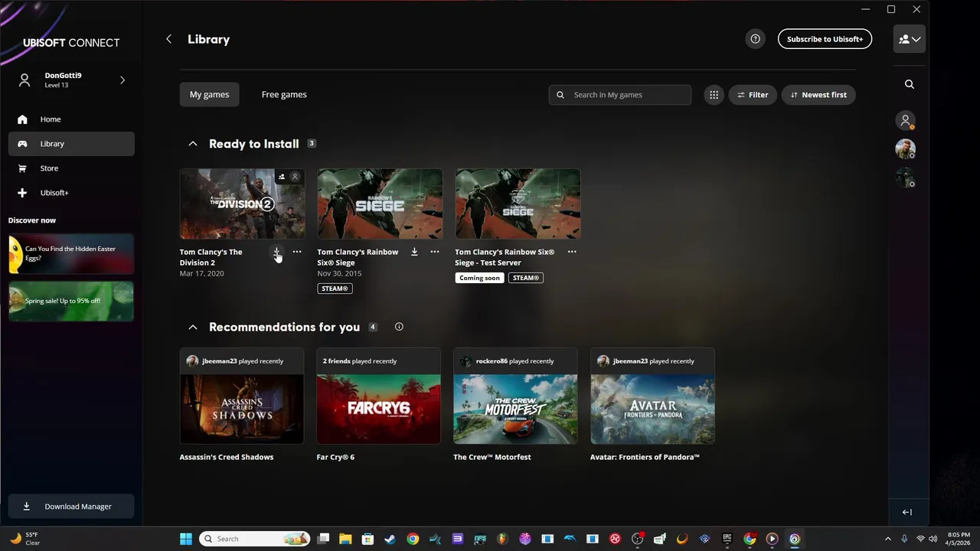Screen dimensions: 980x551
Task: Select the Free games tab
Action: 284,94
